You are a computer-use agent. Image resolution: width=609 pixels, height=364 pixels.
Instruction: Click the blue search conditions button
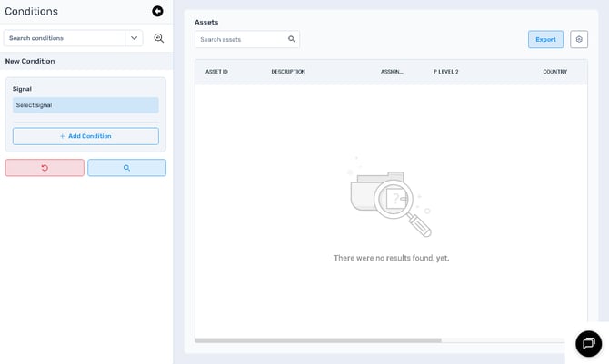126,168
